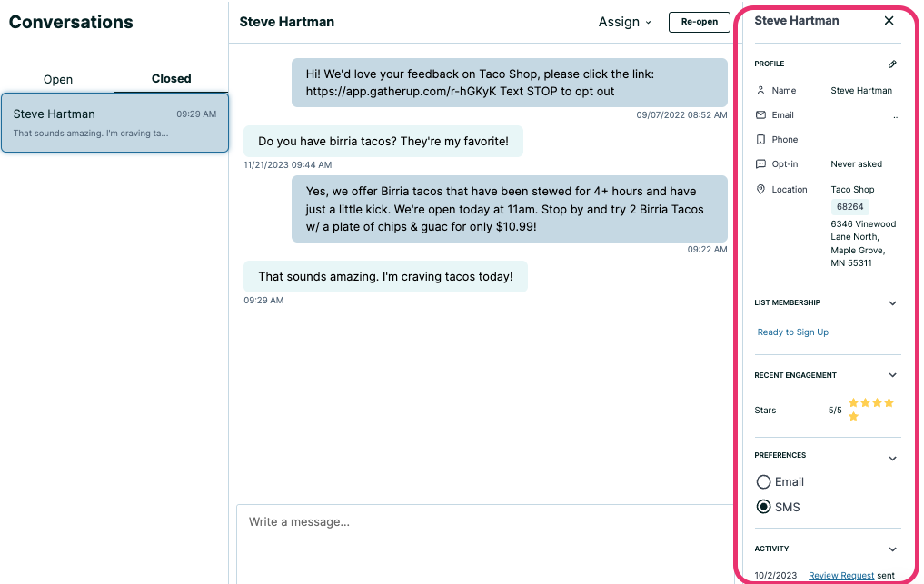The width and height of the screenshot is (924, 584).
Task: Click the 68264 zip code chip
Action: tap(849, 206)
